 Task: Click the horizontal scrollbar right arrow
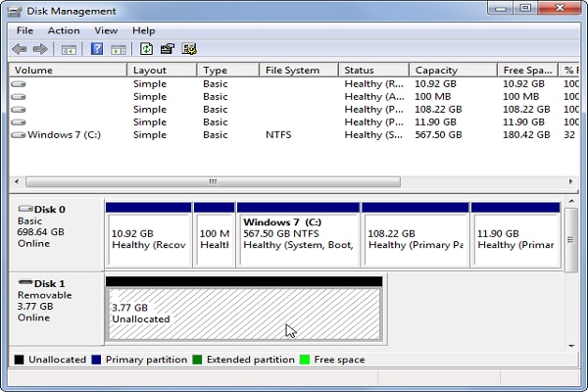click(x=570, y=181)
